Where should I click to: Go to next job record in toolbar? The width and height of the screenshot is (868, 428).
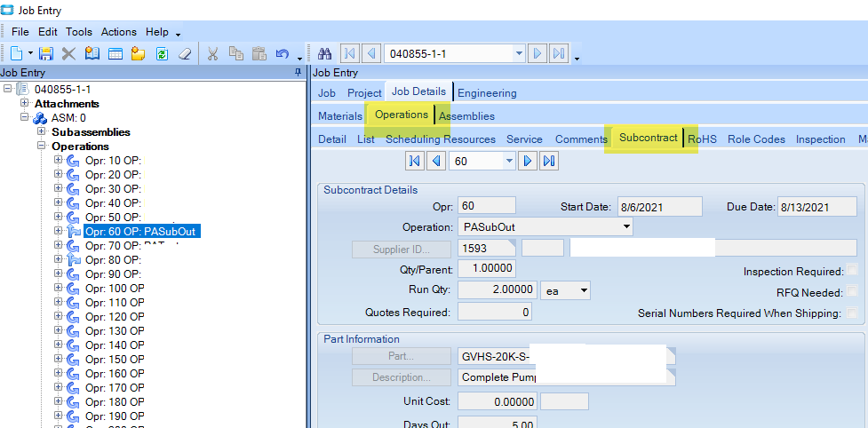click(x=537, y=53)
